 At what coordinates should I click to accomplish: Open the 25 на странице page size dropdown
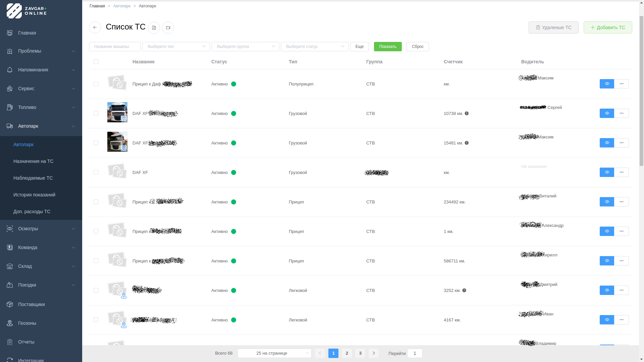[x=274, y=353]
